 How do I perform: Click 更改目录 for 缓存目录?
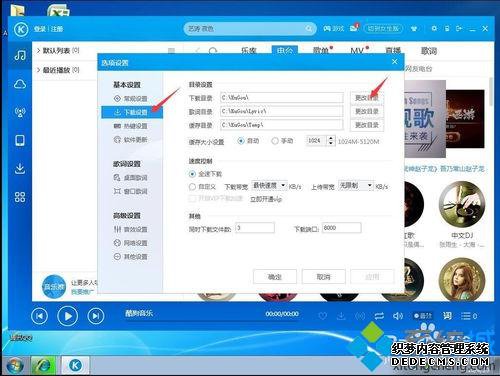[367, 125]
